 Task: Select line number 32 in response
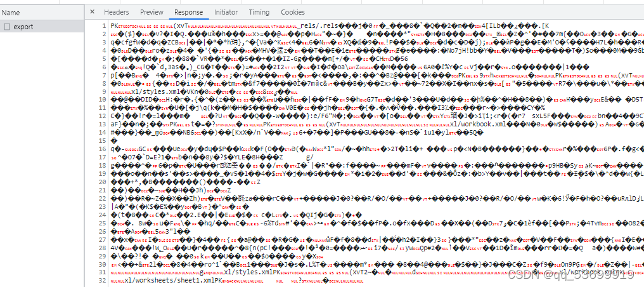pyautogui.click(x=103, y=281)
